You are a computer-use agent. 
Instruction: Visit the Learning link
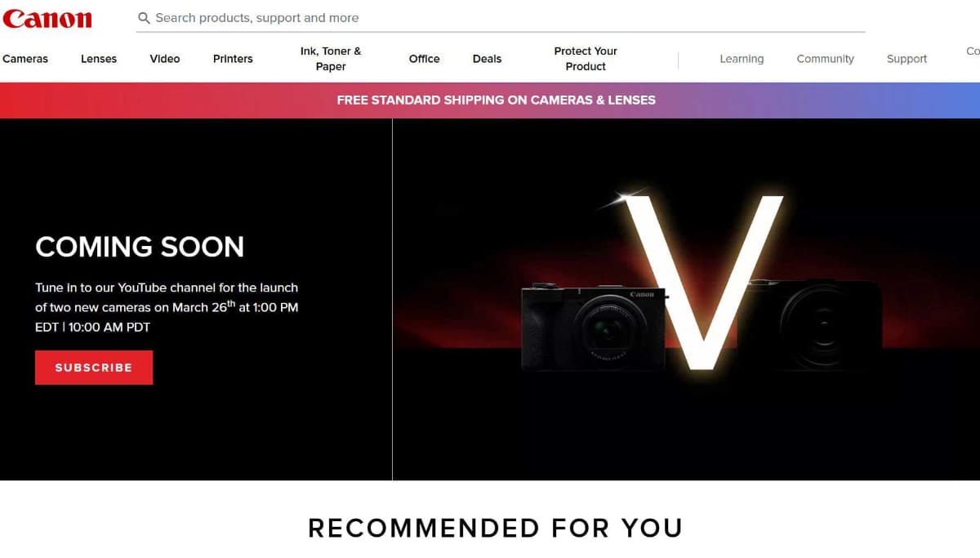(x=742, y=59)
